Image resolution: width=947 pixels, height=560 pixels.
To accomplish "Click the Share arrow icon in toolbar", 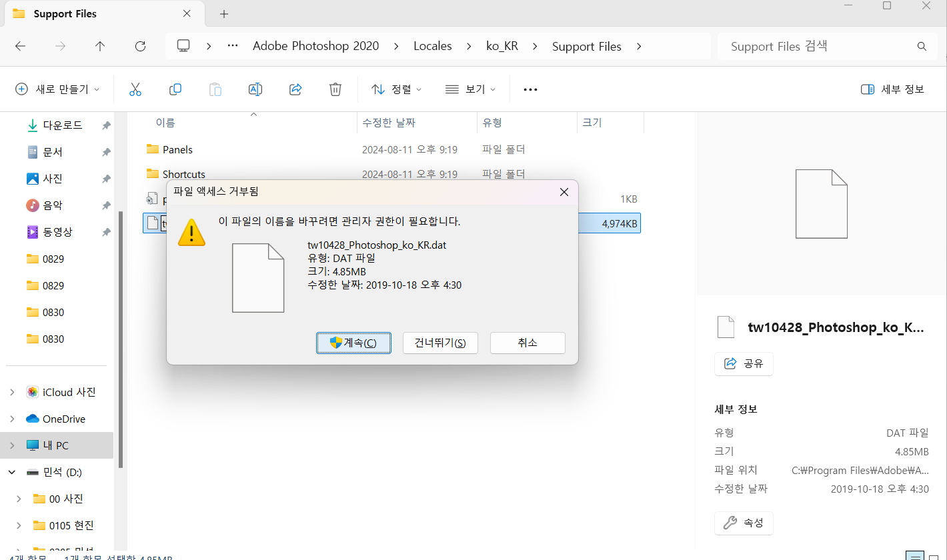I will 296,89.
